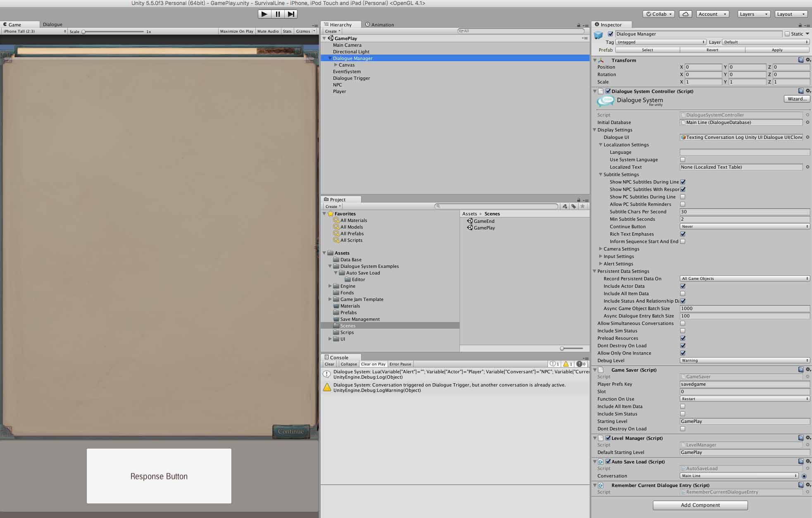This screenshot has width=812, height=518.
Task: Toggle warning messages filter icon in Console
Action: tap(567, 364)
